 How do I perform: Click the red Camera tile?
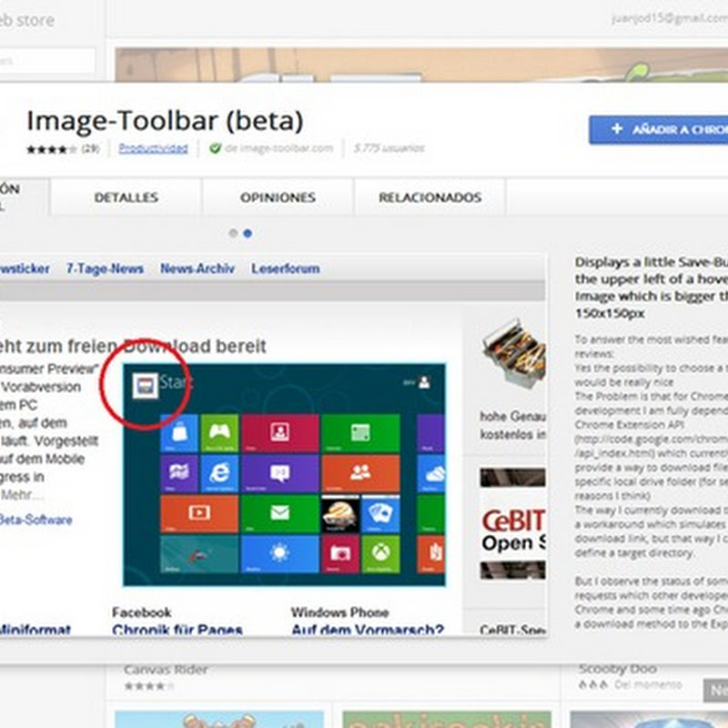[340, 553]
